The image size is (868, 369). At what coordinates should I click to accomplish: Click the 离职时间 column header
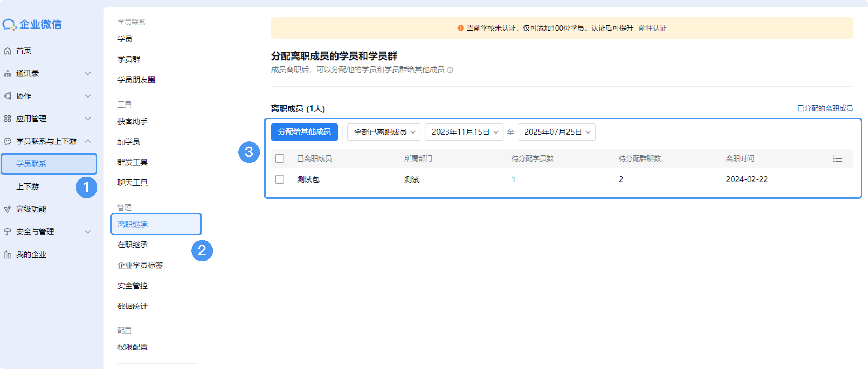(x=740, y=158)
